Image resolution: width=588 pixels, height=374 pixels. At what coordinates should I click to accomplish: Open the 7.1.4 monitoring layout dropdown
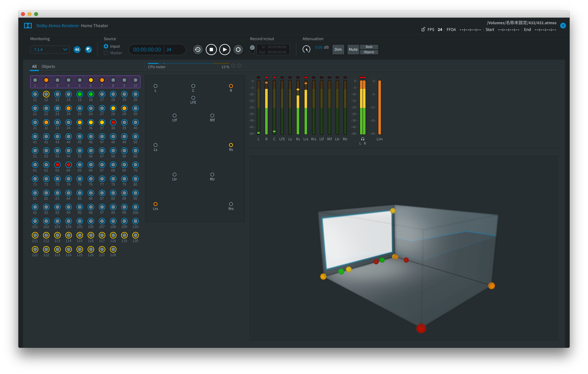tap(50, 50)
